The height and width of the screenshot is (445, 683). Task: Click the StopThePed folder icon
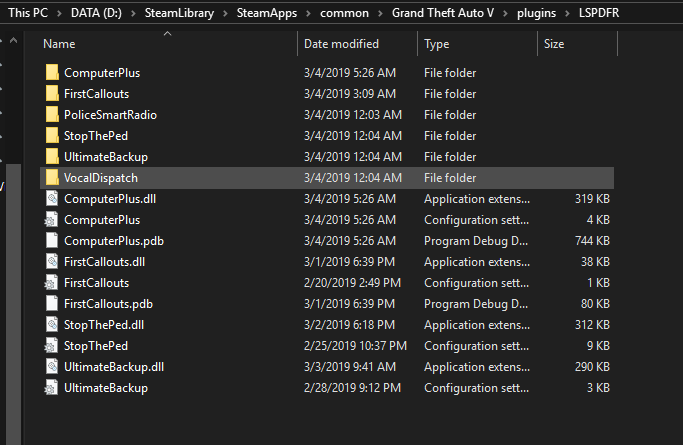point(52,136)
